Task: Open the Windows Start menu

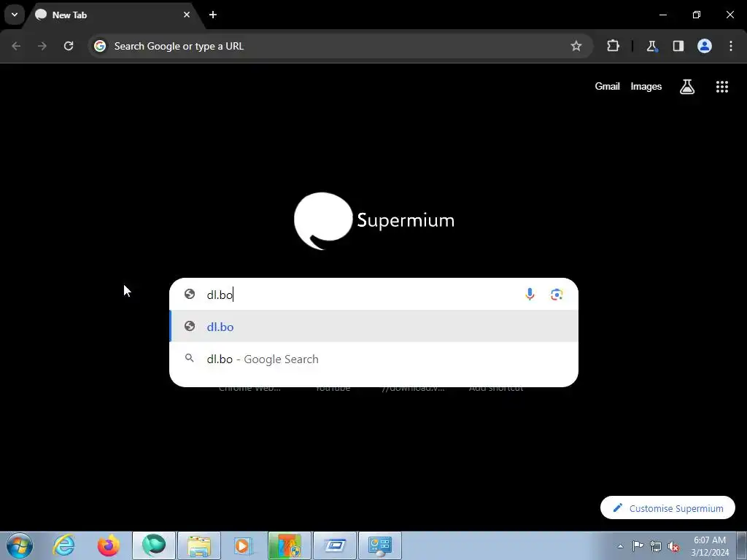Action: tap(19, 545)
